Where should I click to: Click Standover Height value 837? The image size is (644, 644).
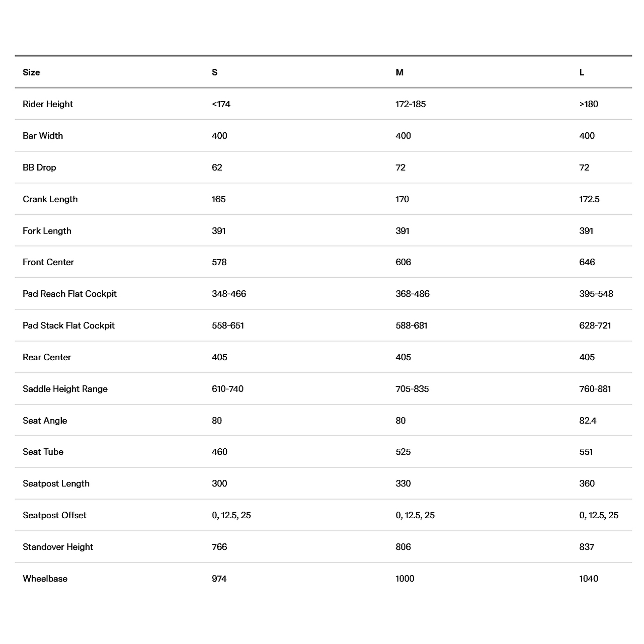click(x=587, y=547)
